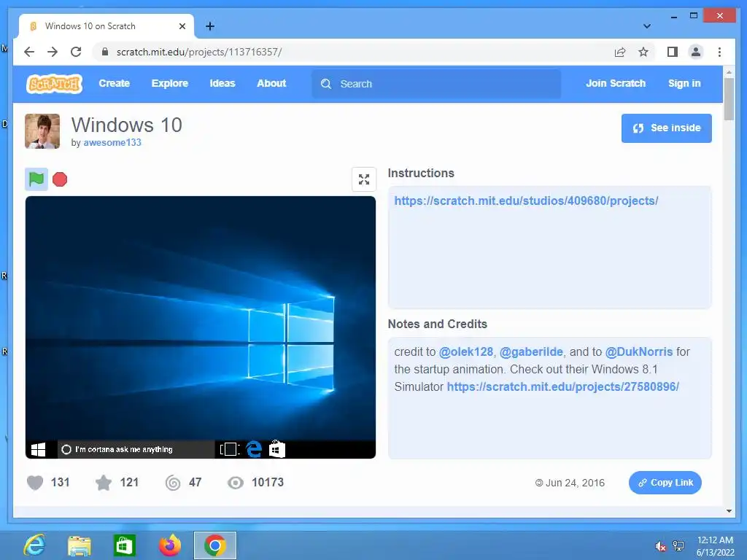747x560 pixels.
Task: Stop the project with the red stop sign
Action: [x=60, y=179]
